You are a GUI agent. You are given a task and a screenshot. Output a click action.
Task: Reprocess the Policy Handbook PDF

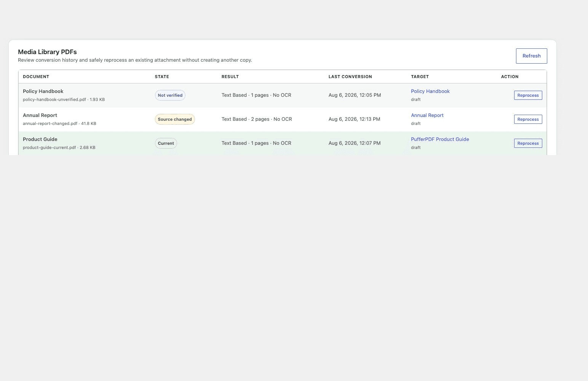click(x=528, y=95)
